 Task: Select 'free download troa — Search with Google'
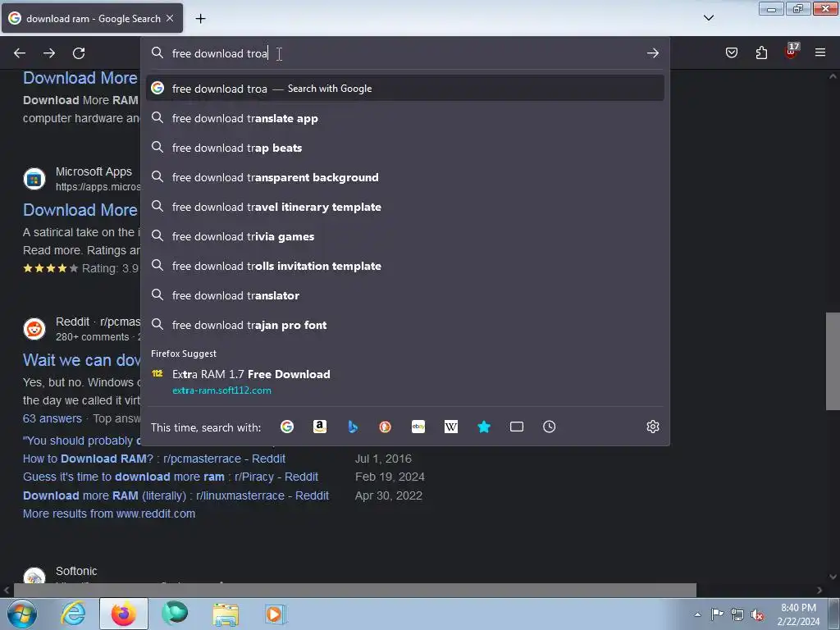pyautogui.click(x=405, y=89)
